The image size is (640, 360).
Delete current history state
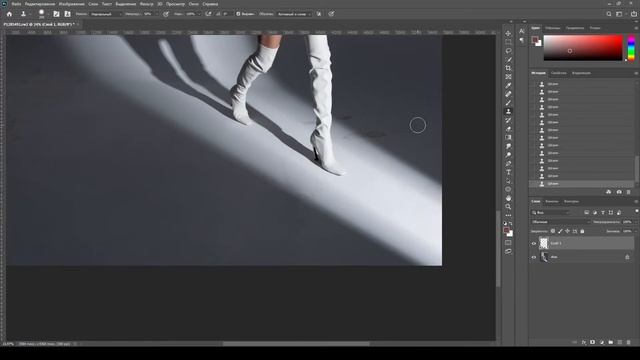point(629,192)
